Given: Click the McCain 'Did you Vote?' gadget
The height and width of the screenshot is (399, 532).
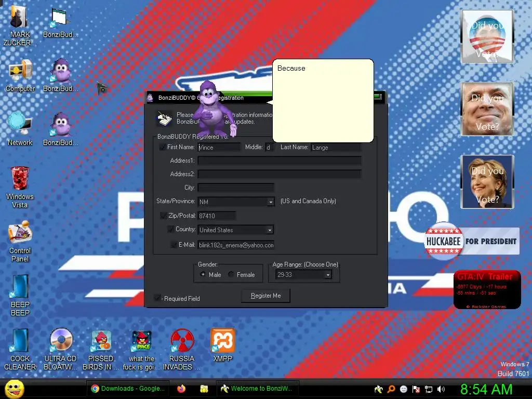Looking at the screenshot, I should pos(487,109).
